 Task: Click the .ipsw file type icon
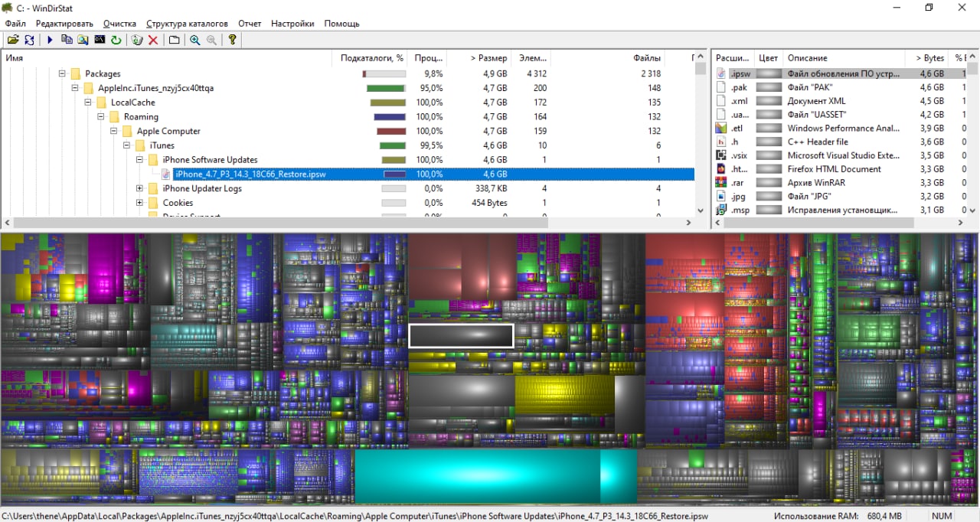[x=720, y=73]
